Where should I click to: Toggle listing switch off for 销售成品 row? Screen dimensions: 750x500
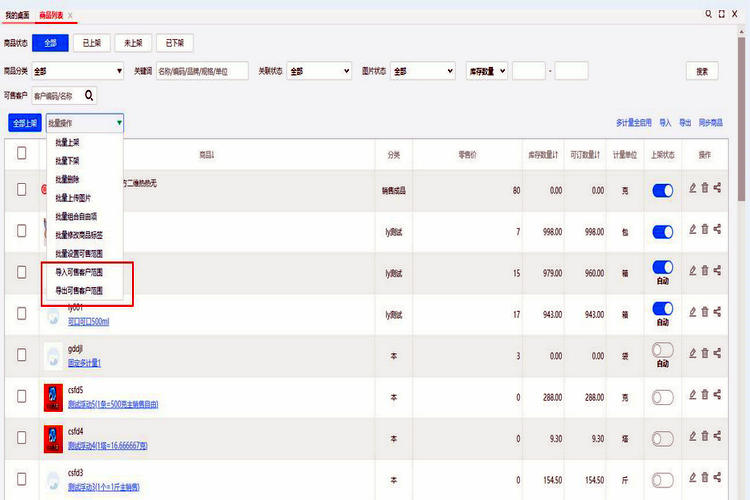coord(662,190)
